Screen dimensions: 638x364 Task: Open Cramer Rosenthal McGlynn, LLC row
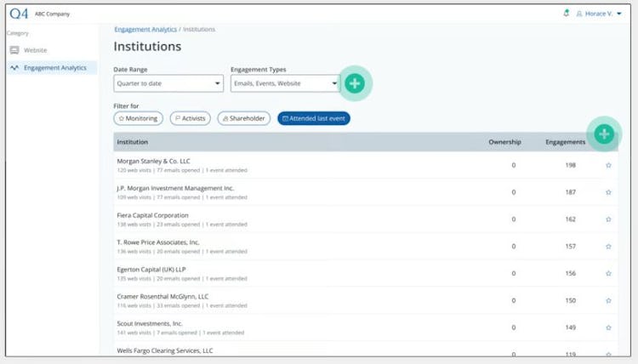[x=366, y=300]
